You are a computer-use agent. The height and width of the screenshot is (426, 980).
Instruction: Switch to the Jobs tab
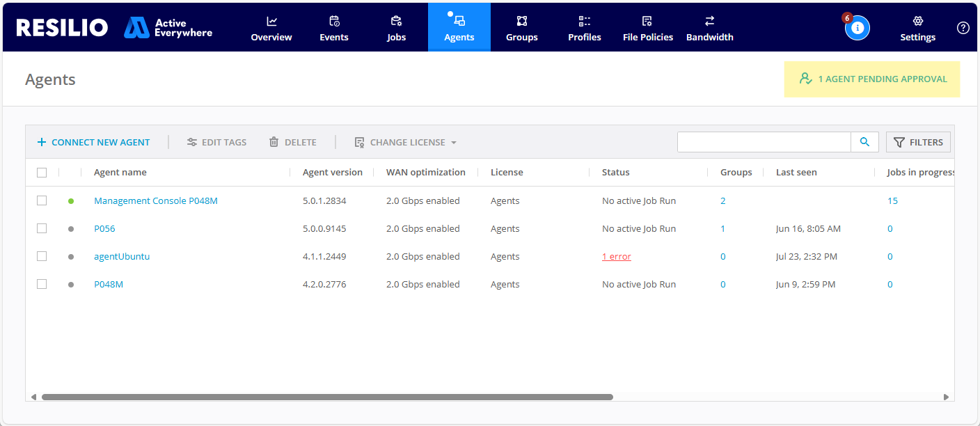(396, 28)
